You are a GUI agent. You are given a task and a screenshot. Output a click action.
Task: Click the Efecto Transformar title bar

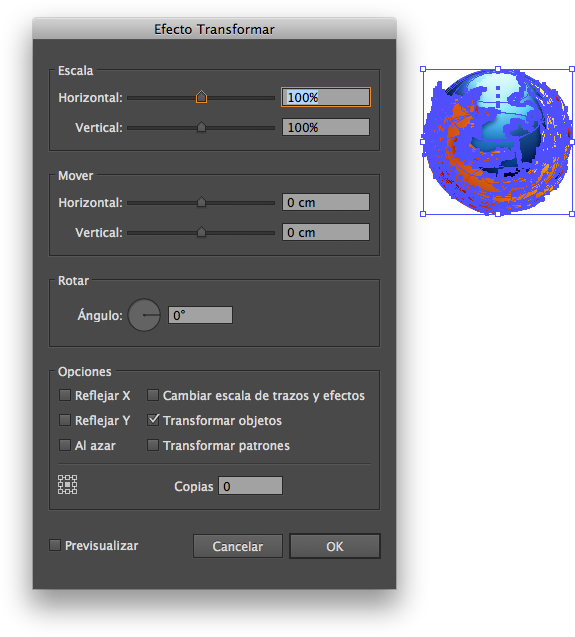tap(214, 29)
